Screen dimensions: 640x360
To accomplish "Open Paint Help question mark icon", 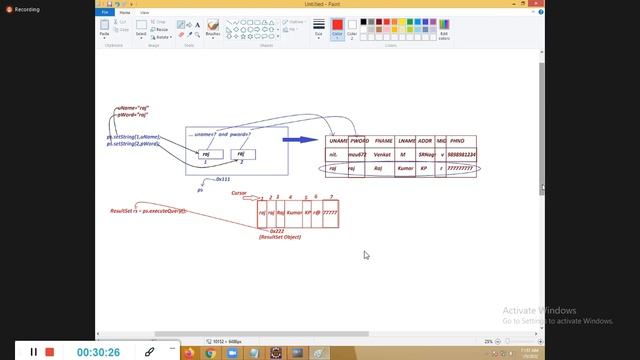I will click(x=541, y=12).
